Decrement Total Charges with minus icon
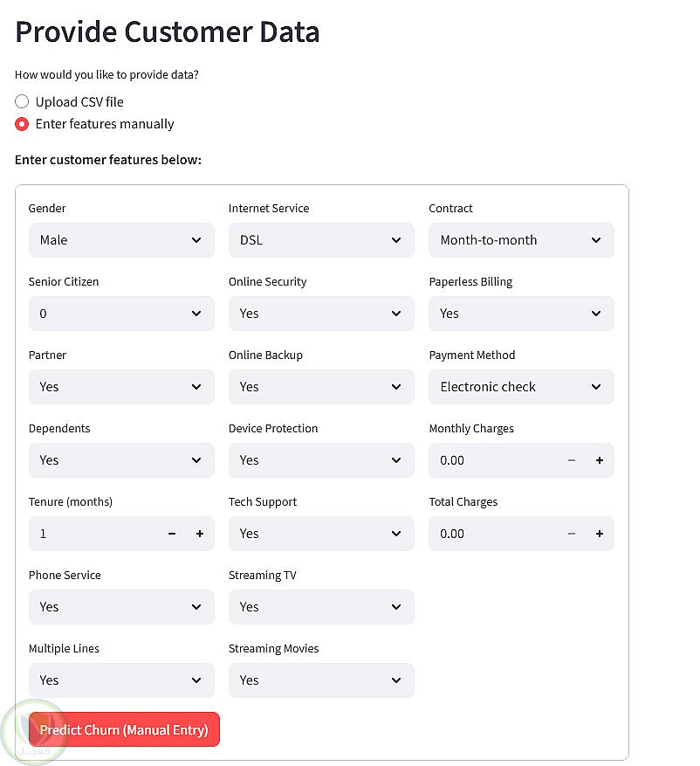This screenshot has height=766, width=700. click(x=572, y=534)
